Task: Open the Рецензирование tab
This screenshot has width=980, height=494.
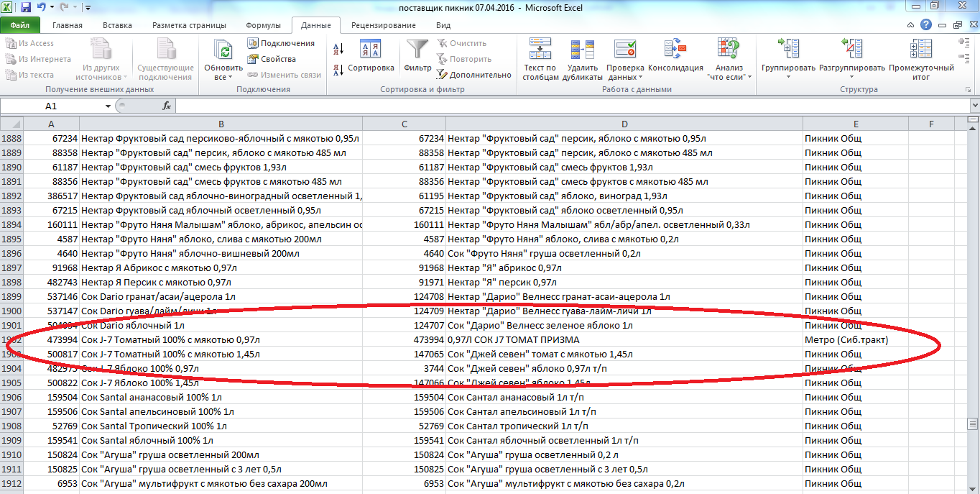Action: pos(384,25)
